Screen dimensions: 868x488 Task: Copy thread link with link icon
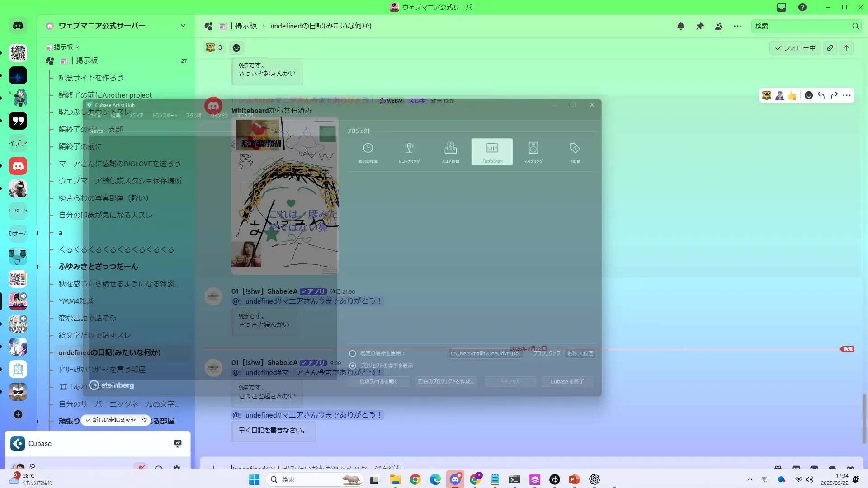click(830, 48)
